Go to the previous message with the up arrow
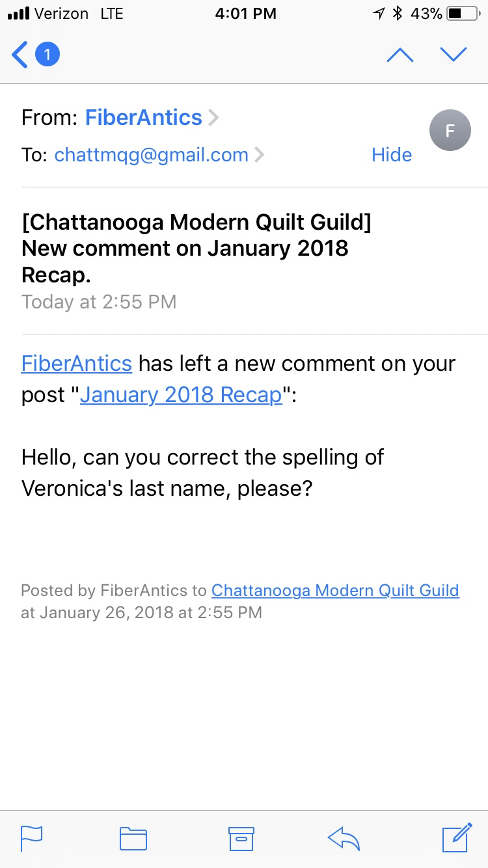The width and height of the screenshot is (488, 868). coord(400,55)
